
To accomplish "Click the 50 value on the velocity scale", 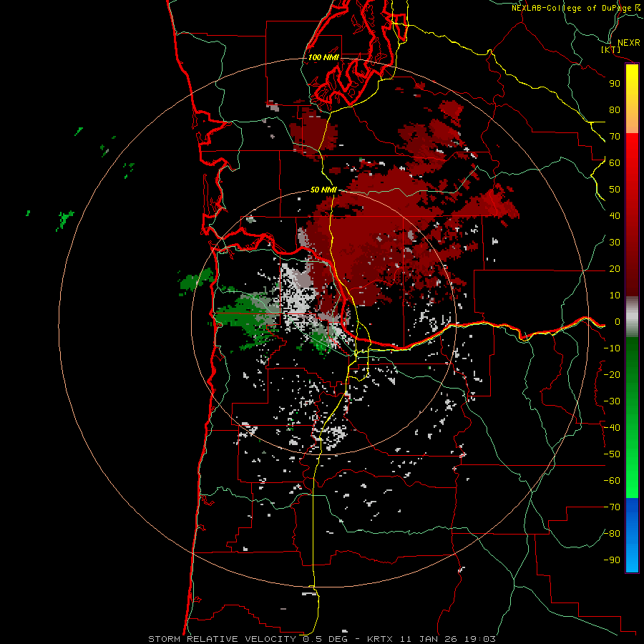I will point(615,190).
